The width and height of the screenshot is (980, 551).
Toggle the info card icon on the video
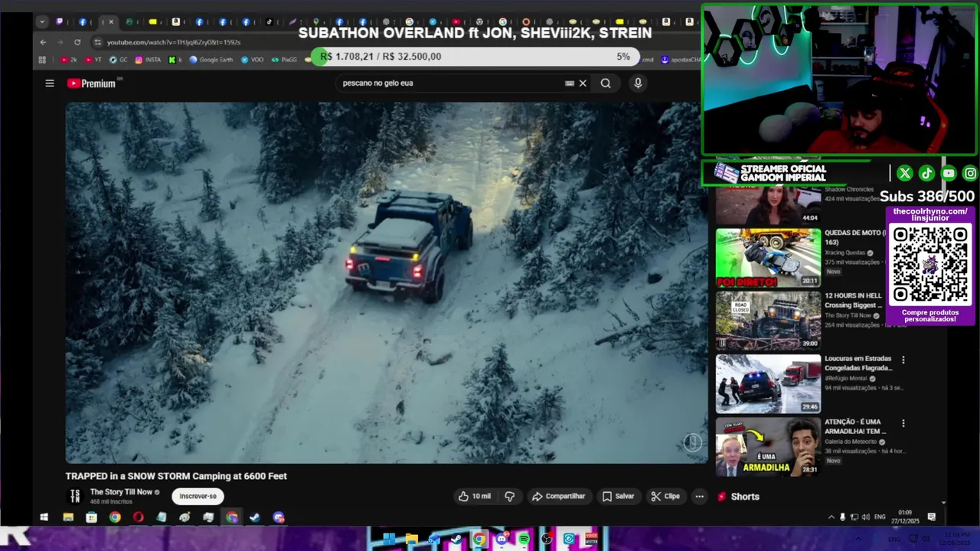click(692, 442)
